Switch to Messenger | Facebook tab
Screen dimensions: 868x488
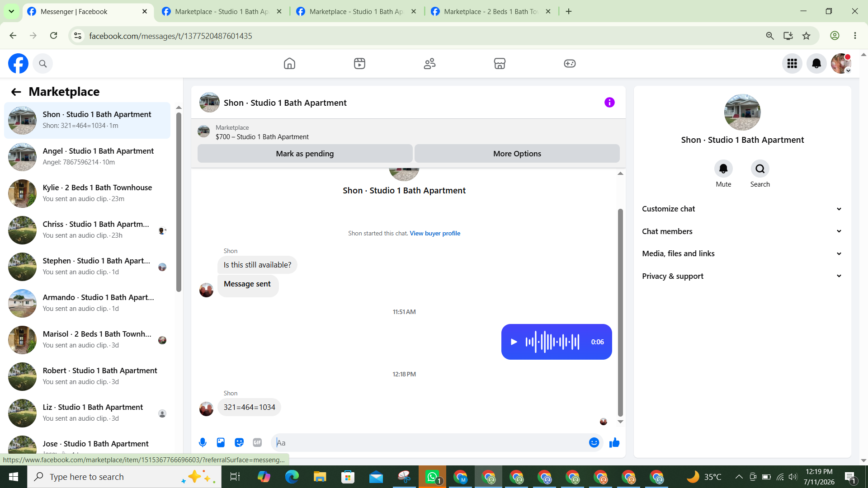click(x=88, y=12)
